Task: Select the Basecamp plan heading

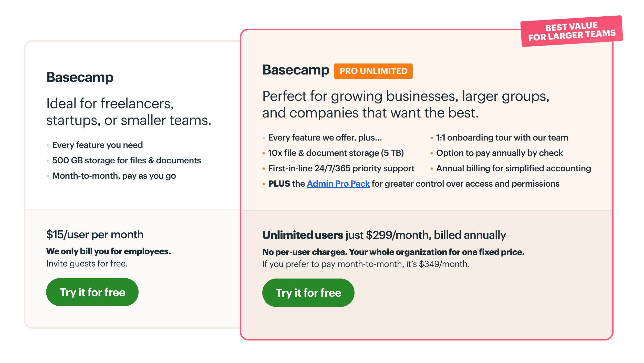Action: point(80,78)
